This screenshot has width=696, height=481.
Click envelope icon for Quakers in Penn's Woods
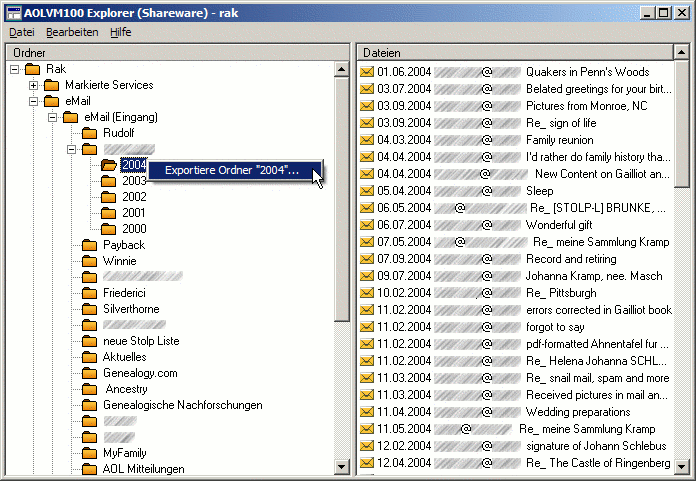click(x=367, y=72)
